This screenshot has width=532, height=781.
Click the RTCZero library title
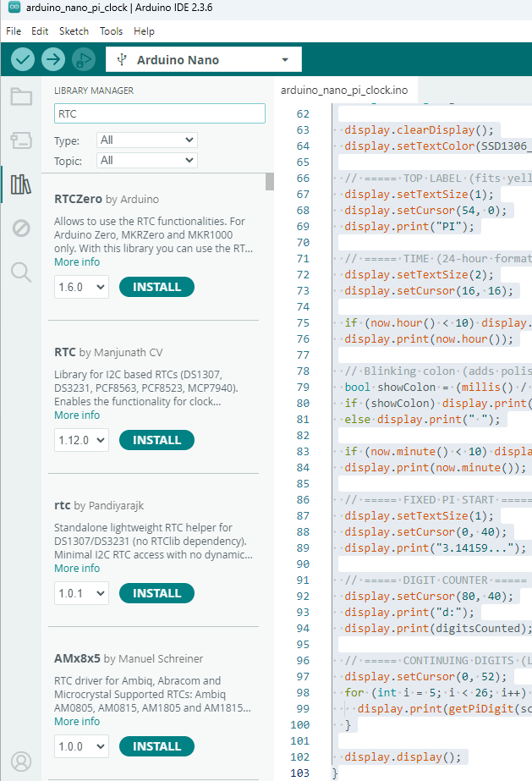(x=78, y=199)
